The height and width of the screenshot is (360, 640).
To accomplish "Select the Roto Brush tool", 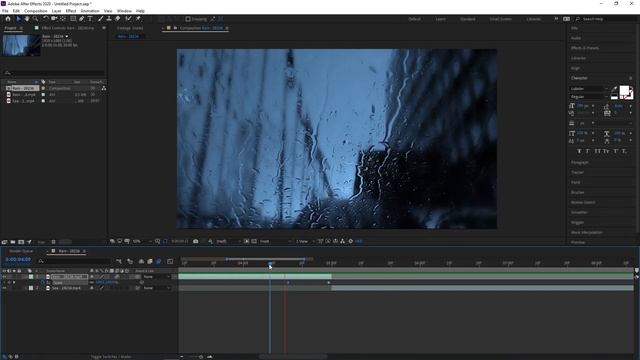I will pos(129,19).
